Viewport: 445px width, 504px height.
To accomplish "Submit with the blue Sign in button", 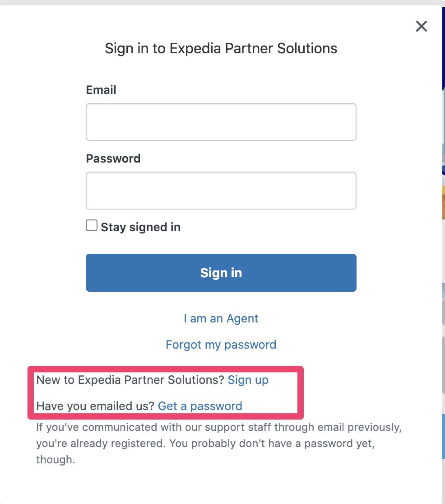I will click(221, 273).
